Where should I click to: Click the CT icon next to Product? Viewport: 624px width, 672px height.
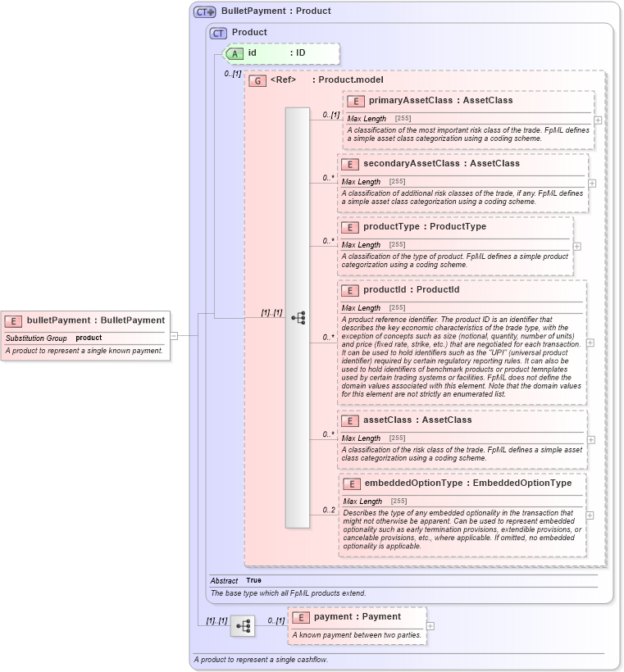[x=218, y=33]
